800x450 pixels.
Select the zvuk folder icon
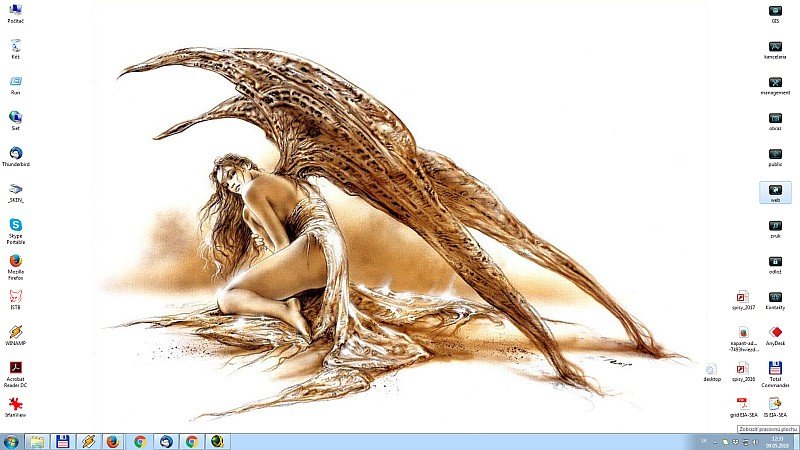775,229
